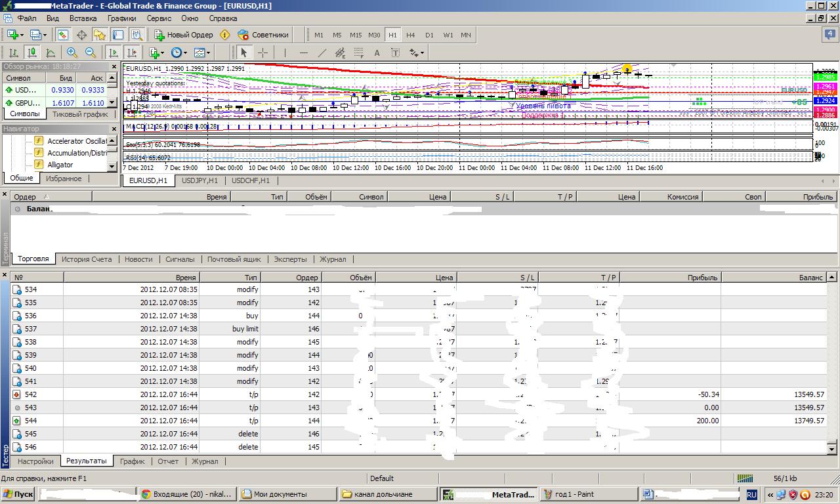Image resolution: width=840 pixels, height=504 pixels.
Task: Toggle chart shift icon
Action: point(132,52)
